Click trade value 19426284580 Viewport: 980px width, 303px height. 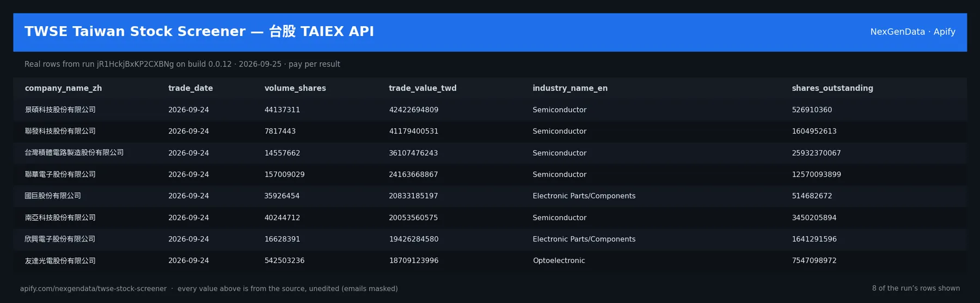413,239
